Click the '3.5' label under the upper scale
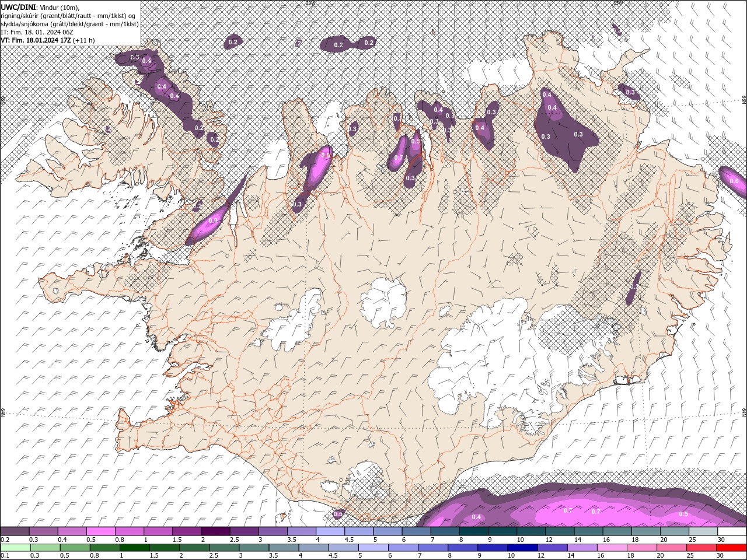Viewport: 747px width, 560px height. (x=292, y=540)
